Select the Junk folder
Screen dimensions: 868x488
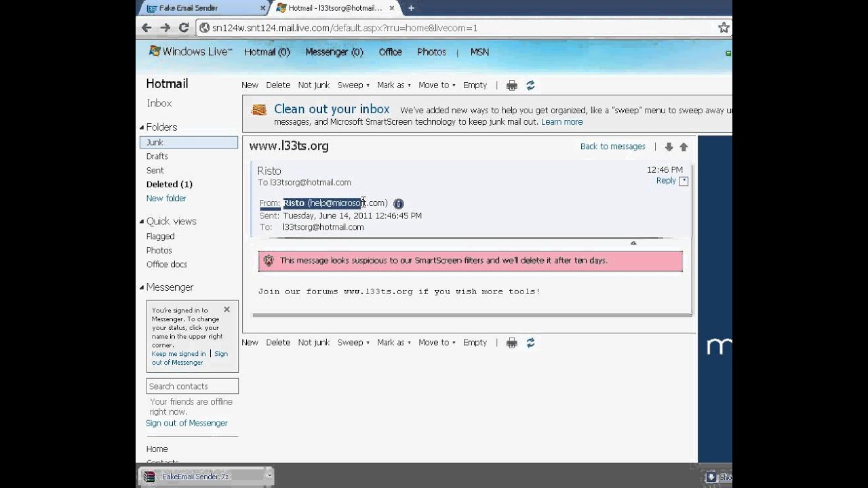pyautogui.click(x=189, y=142)
